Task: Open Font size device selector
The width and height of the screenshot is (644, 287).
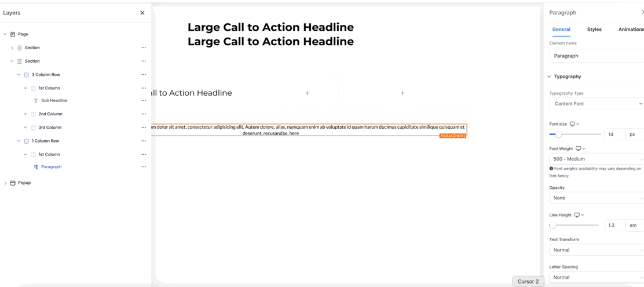Action: pyautogui.click(x=575, y=124)
